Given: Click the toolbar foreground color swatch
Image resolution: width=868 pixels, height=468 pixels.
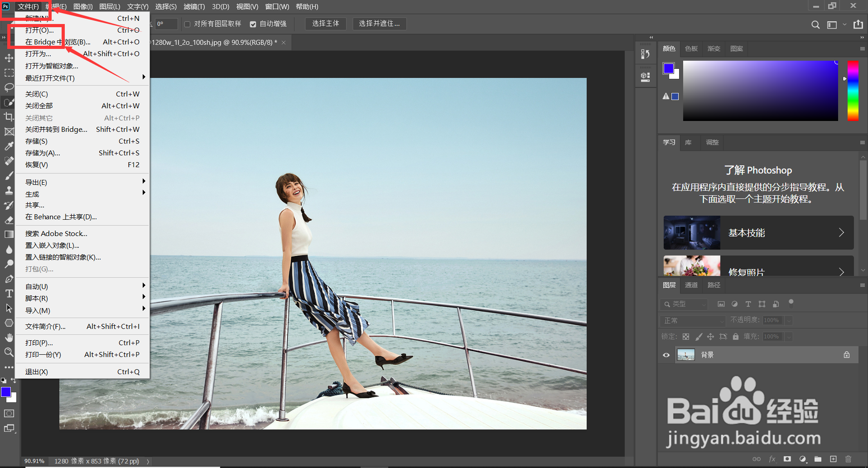Looking at the screenshot, I should [x=6, y=392].
